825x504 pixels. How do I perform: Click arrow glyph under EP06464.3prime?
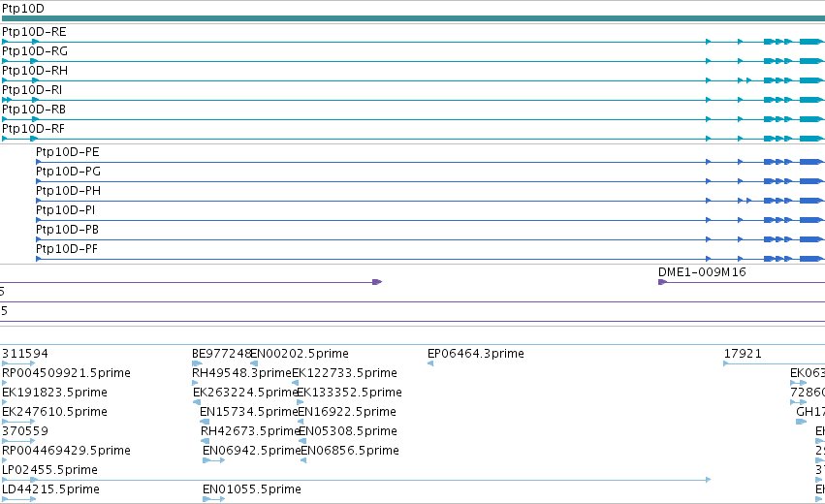click(x=430, y=363)
